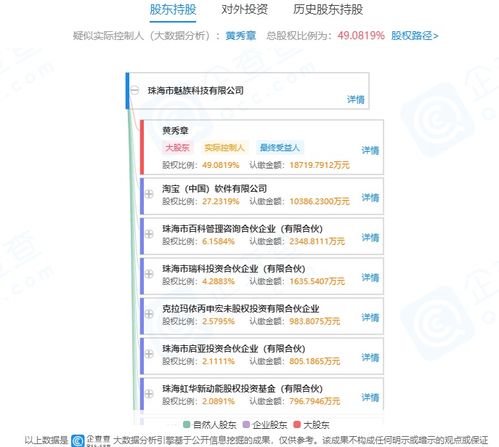Click the 49.0819% total equity value at top
The height and width of the screenshot is (447, 499).
361,36
